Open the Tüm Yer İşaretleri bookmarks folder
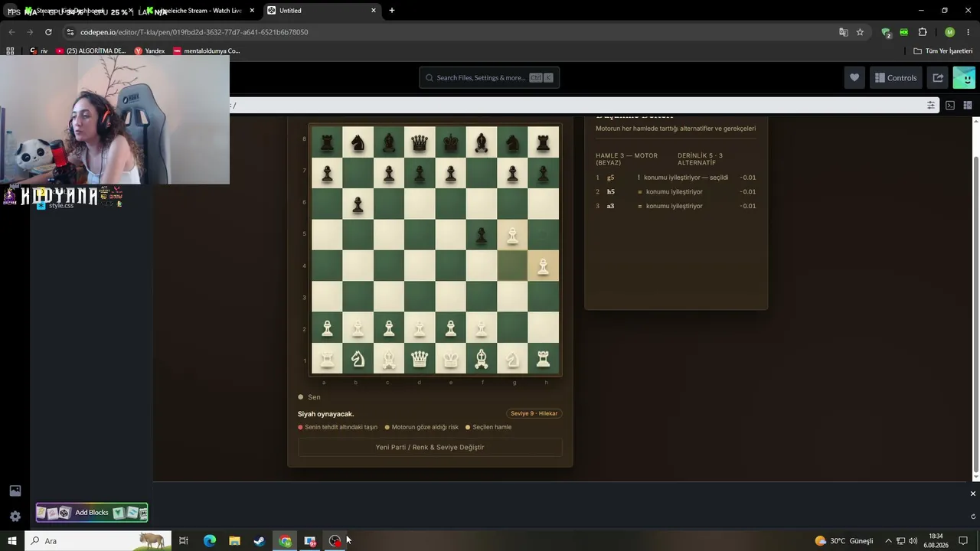 click(943, 51)
